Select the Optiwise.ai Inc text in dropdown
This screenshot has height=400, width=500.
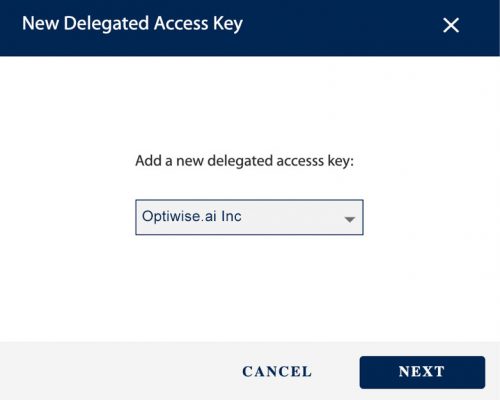tap(192, 217)
